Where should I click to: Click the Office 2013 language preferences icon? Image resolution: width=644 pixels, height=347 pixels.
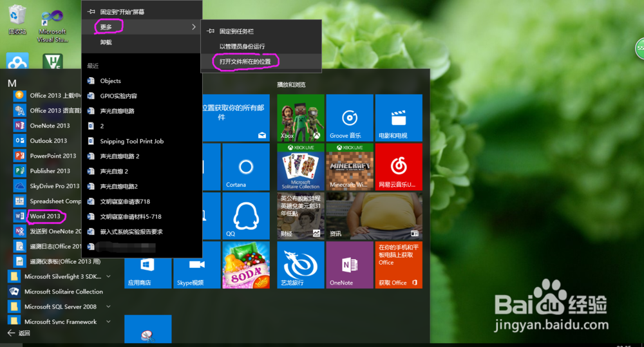(19, 111)
